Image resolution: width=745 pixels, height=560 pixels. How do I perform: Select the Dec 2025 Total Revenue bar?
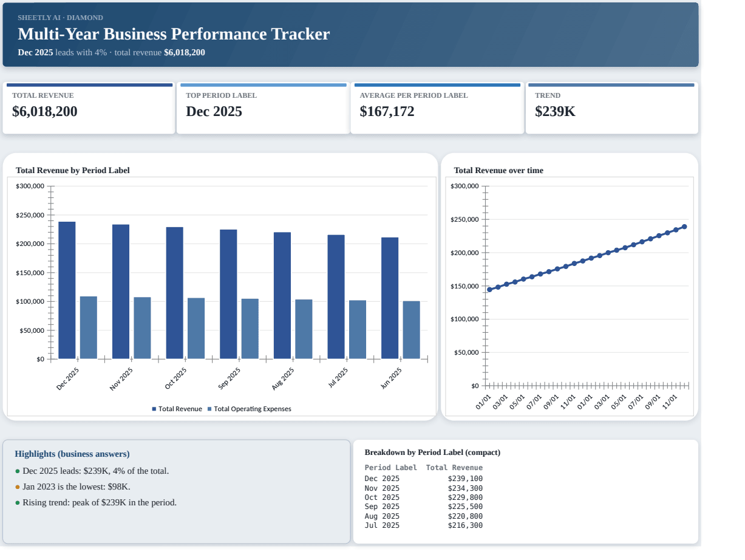(67, 290)
